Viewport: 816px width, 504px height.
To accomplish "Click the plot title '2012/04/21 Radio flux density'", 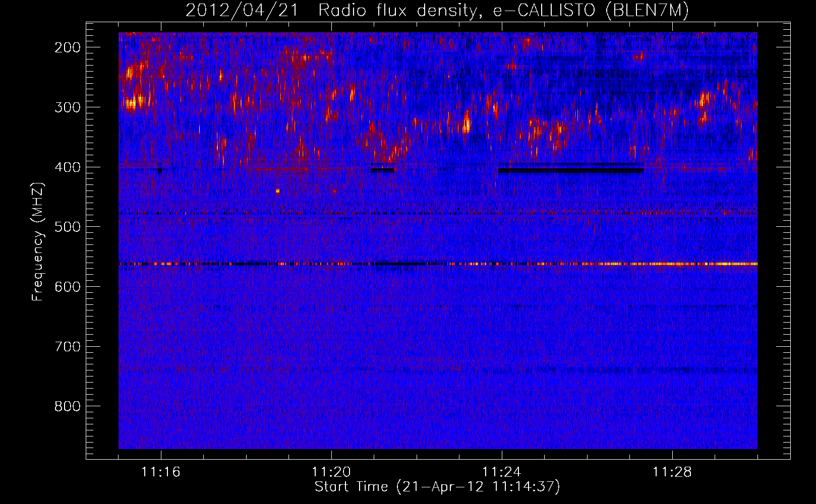I will tap(330, 10).
